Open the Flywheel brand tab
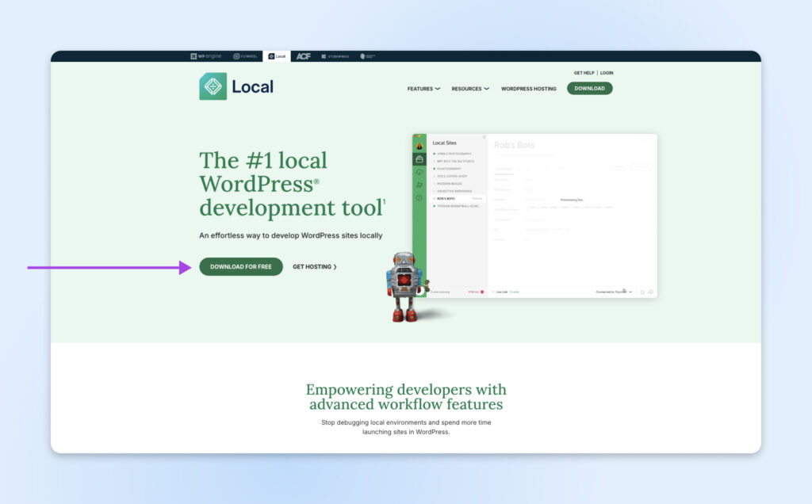The width and height of the screenshot is (812, 504). (245, 56)
